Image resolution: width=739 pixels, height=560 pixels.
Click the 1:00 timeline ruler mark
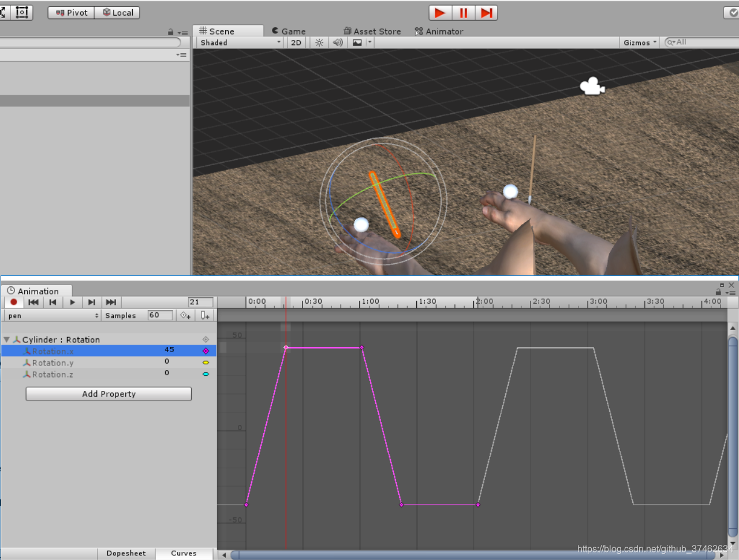[x=370, y=301]
